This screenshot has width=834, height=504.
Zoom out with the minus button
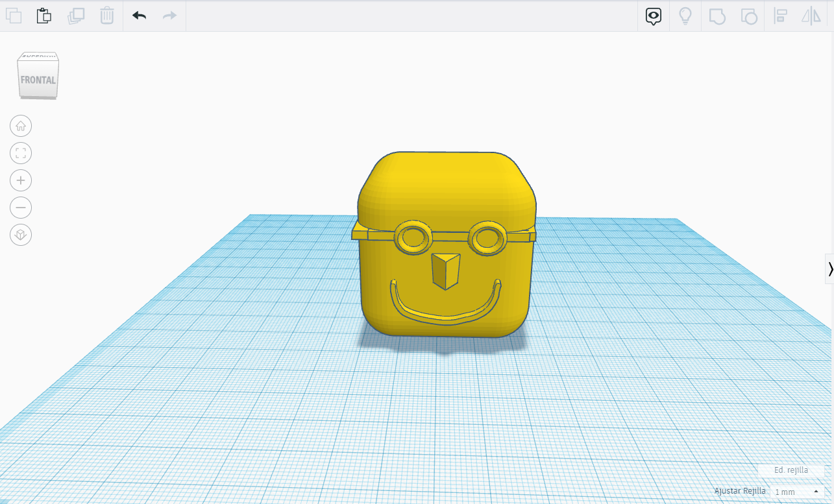coord(21,208)
